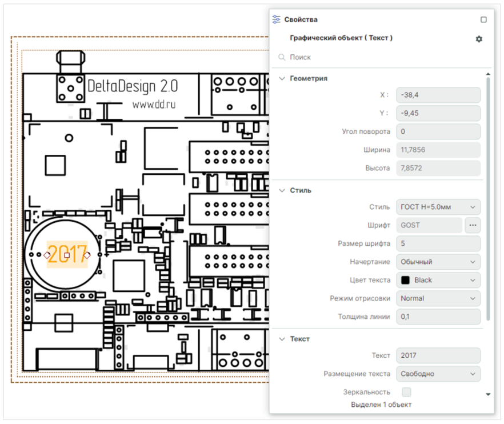
Task: Click the search magnifier icon
Action: coord(282,57)
